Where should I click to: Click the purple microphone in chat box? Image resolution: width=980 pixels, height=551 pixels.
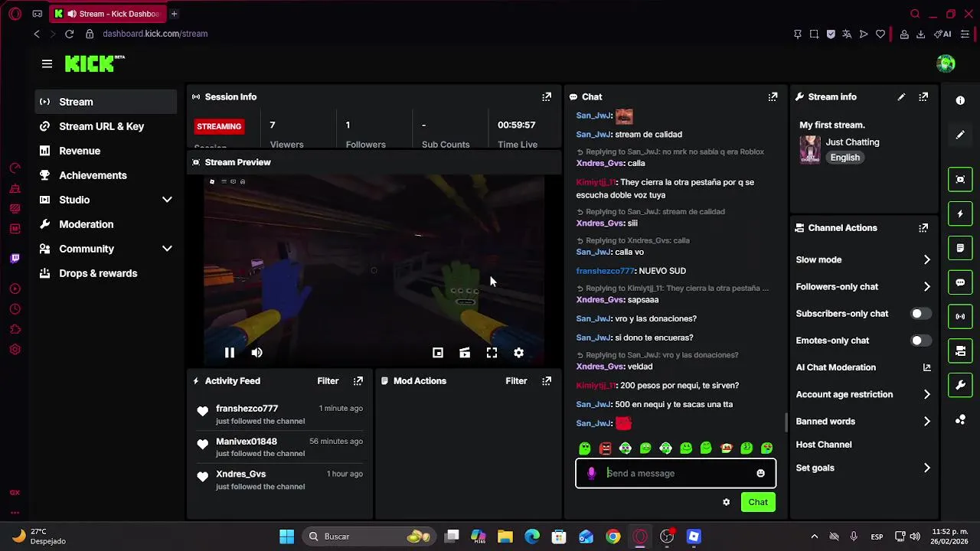pyautogui.click(x=591, y=474)
